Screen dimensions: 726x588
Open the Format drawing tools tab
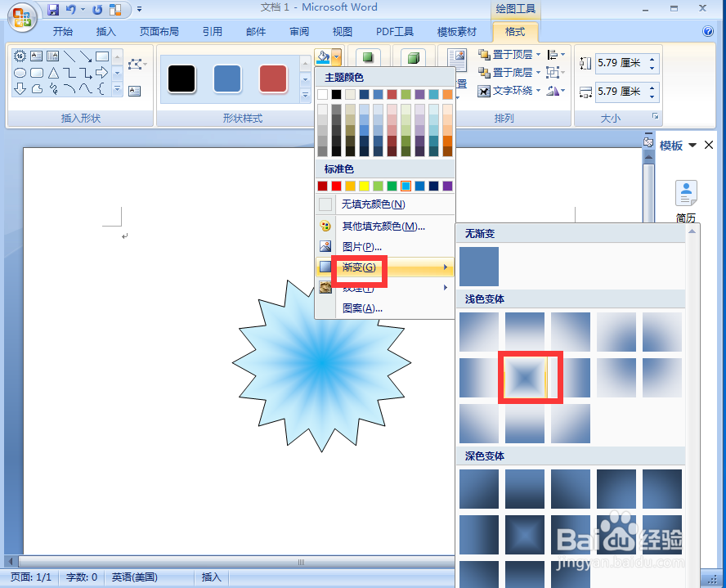point(515,31)
